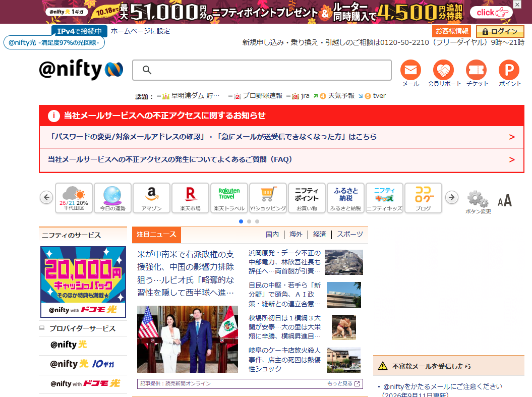
Task: Close the top banner advertisement
Action: pyautogui.click(x=517, y=5)
